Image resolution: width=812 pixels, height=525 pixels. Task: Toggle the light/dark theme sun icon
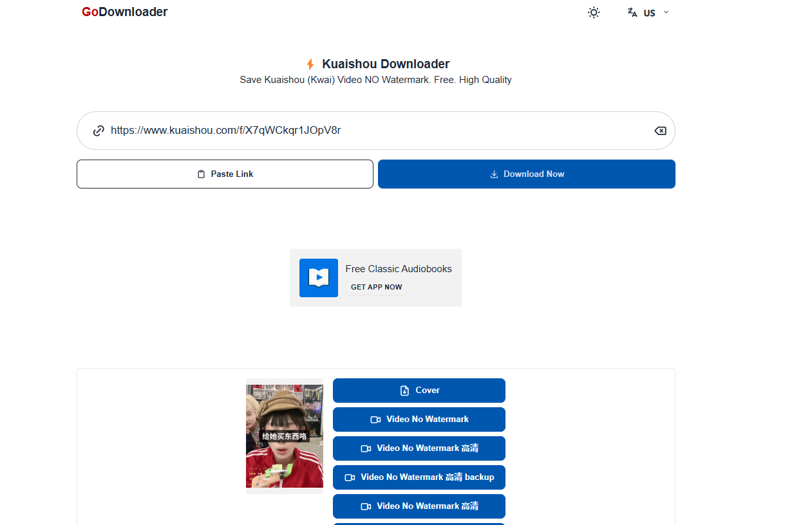click(593, 12)
